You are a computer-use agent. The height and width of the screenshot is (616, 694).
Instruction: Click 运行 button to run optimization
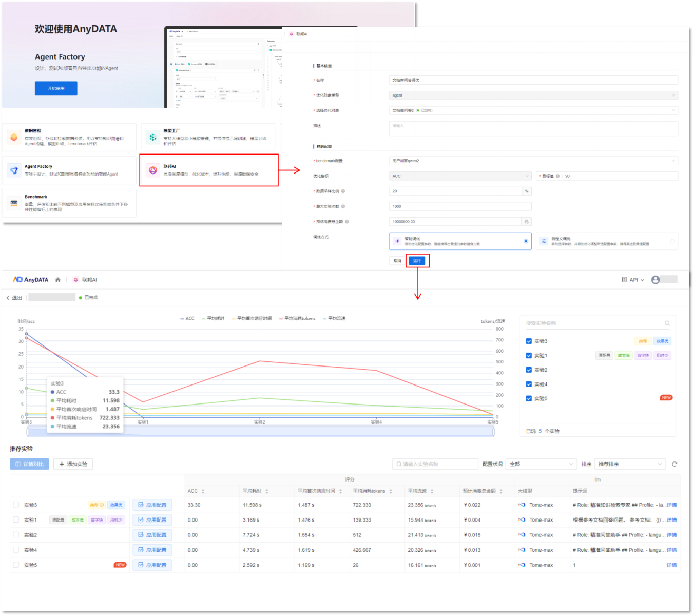tap(417, 261)
